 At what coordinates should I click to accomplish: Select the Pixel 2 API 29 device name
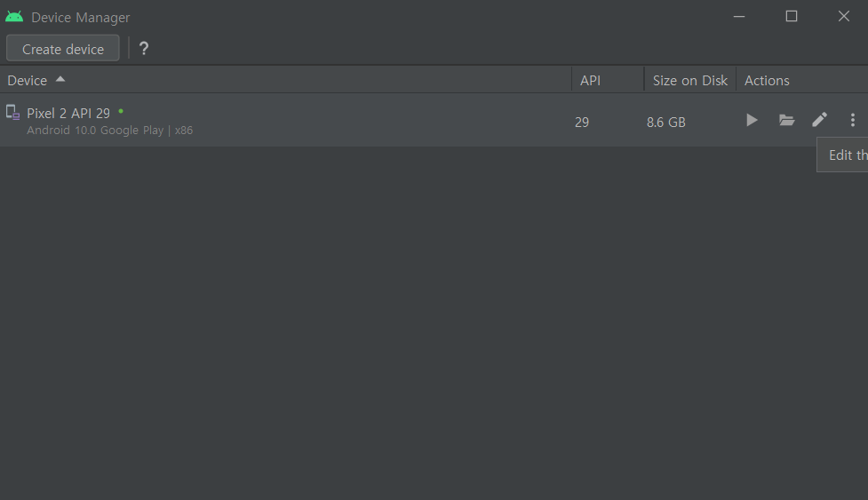click(68, 113)
